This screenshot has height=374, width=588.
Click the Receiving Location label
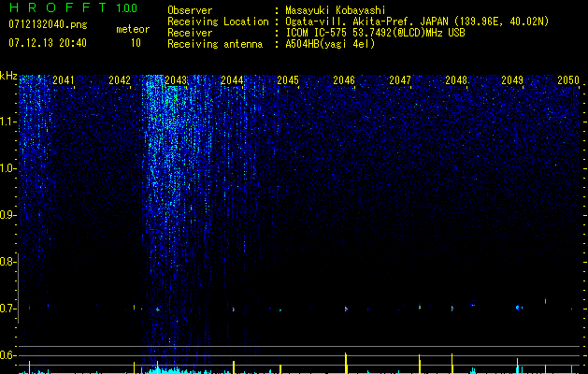coord(218,22)
